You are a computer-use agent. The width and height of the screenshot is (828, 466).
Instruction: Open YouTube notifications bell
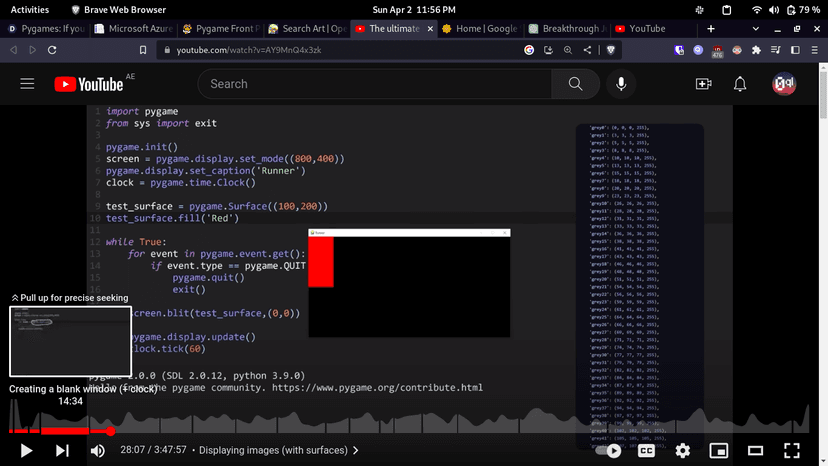point(740,85)
